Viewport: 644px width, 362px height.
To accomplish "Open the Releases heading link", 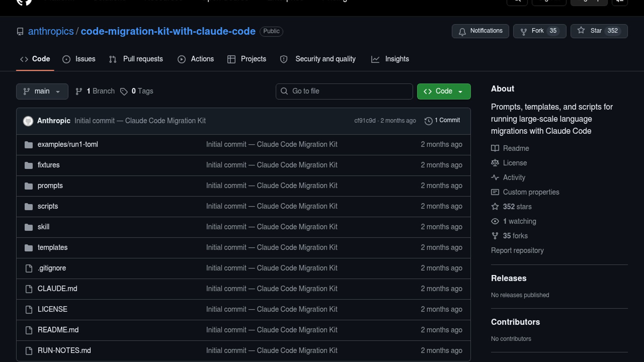I will [x=508, y=278].
